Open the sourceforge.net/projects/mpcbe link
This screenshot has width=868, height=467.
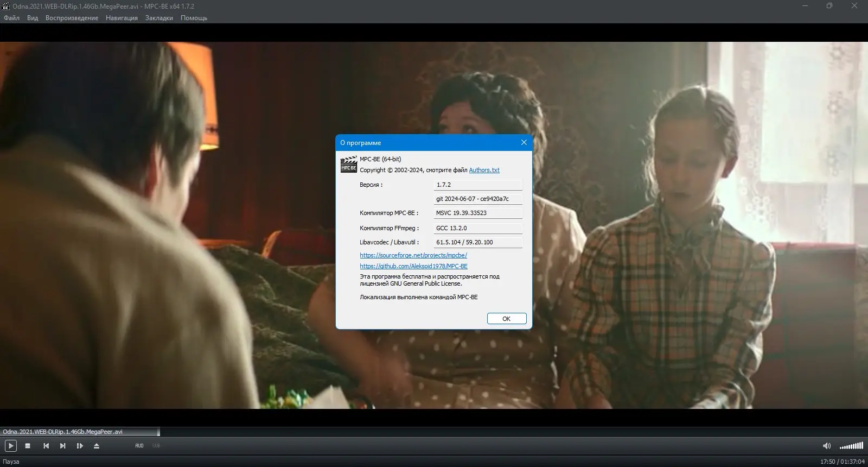(413, 255)
